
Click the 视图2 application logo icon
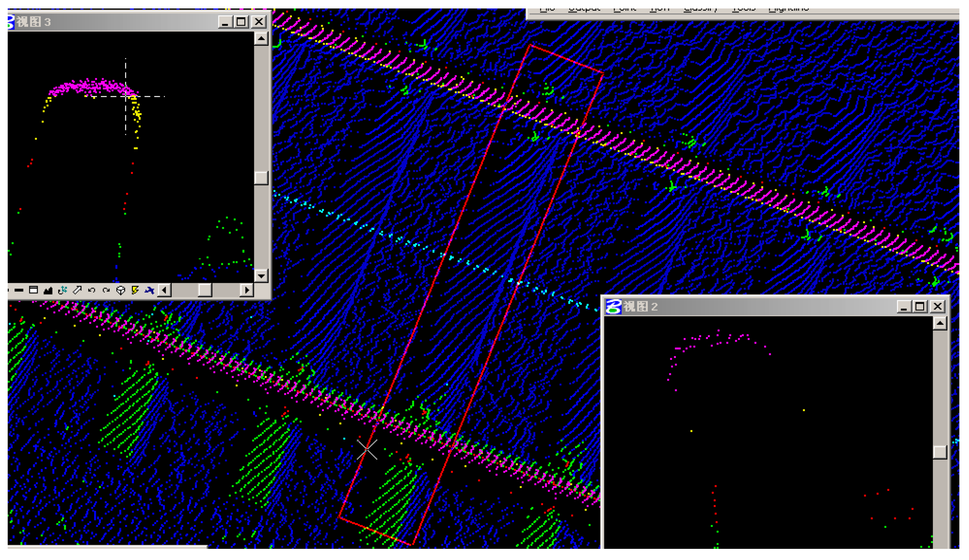[x=614, y=307]
